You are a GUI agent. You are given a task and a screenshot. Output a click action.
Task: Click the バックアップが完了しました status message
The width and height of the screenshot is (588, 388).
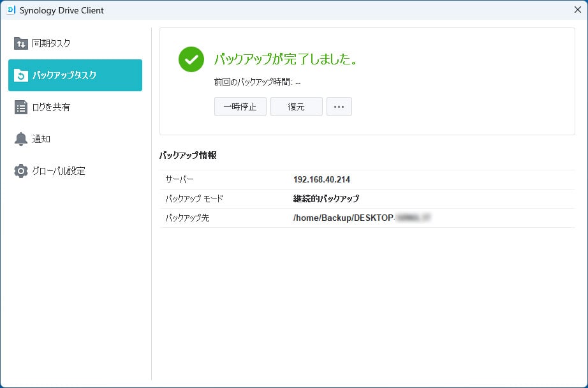[x=285, y=59]
